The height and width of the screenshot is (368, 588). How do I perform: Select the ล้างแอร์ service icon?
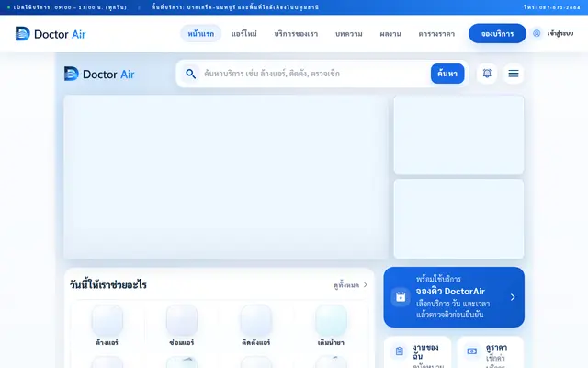(x=107, y=320)
